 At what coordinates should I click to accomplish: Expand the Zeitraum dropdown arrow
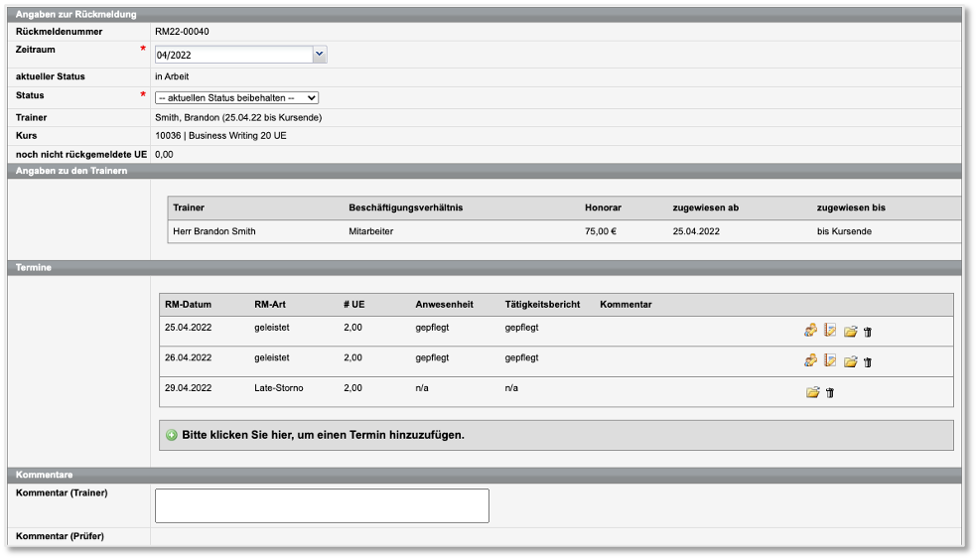click(x=319, y=55)
